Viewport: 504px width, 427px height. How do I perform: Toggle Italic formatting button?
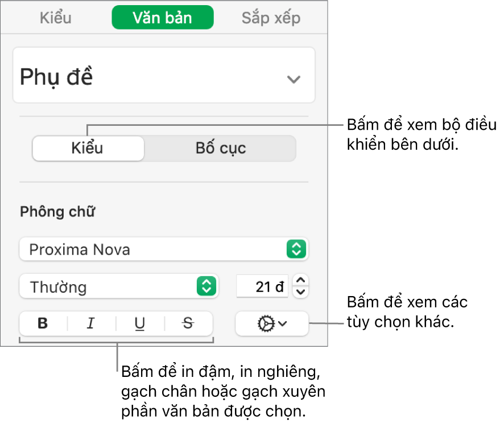click(x=91, y=323)
